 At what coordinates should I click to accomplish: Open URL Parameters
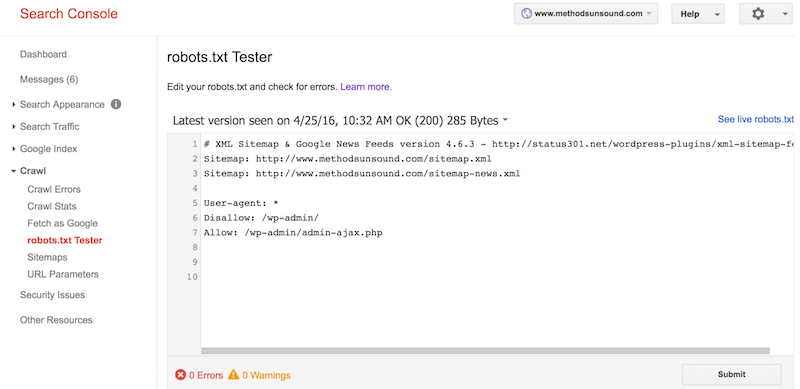63,274
